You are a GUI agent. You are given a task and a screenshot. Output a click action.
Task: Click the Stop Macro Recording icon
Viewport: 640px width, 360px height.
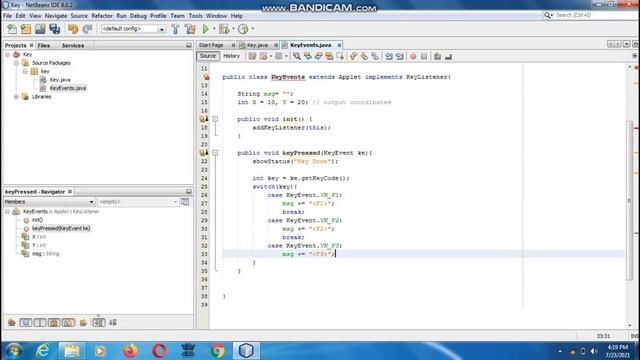424,56
